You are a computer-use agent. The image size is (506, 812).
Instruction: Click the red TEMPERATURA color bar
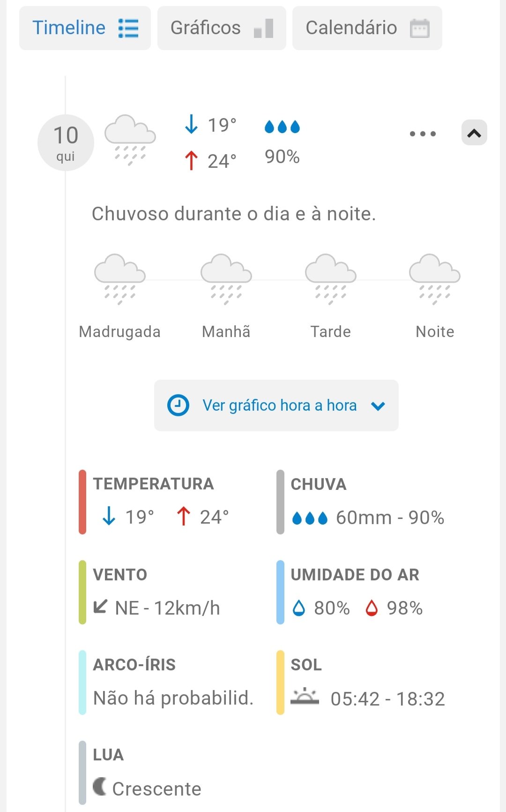point(82,502)
